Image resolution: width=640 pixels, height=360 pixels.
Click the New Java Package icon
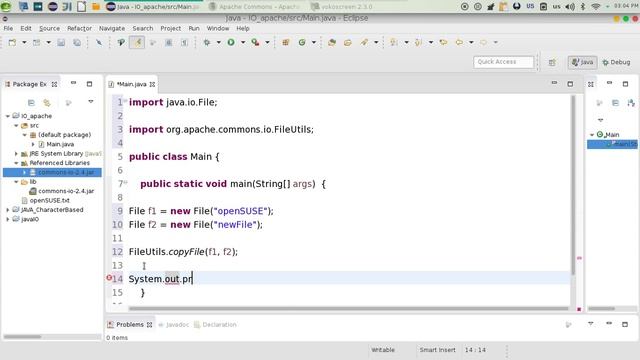pos(286,42)
